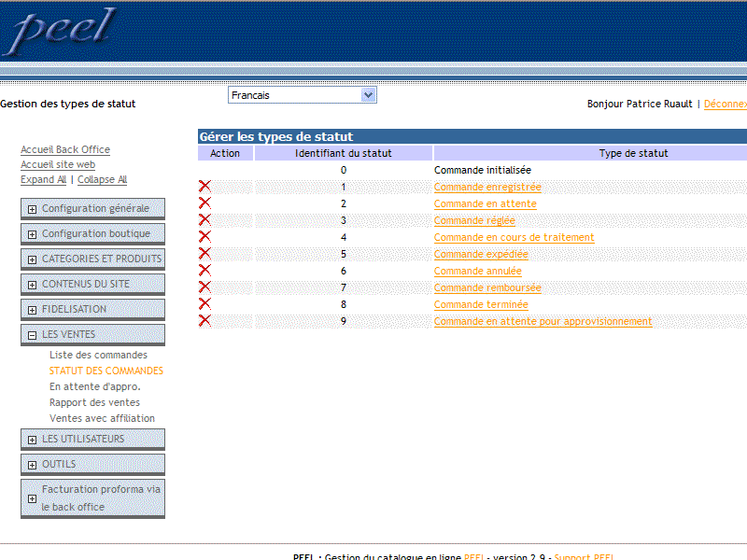The width and height of the screenshot is (747, 560).
Task: Remove Commande en cours de traitement via red X
Action: [204, 237]
